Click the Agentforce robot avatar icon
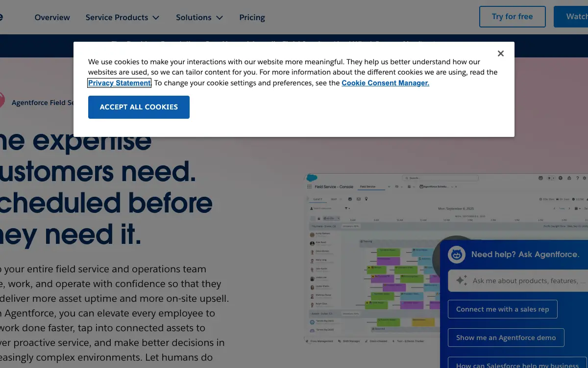The image size is (588, 368). click(x=457, y=255)
